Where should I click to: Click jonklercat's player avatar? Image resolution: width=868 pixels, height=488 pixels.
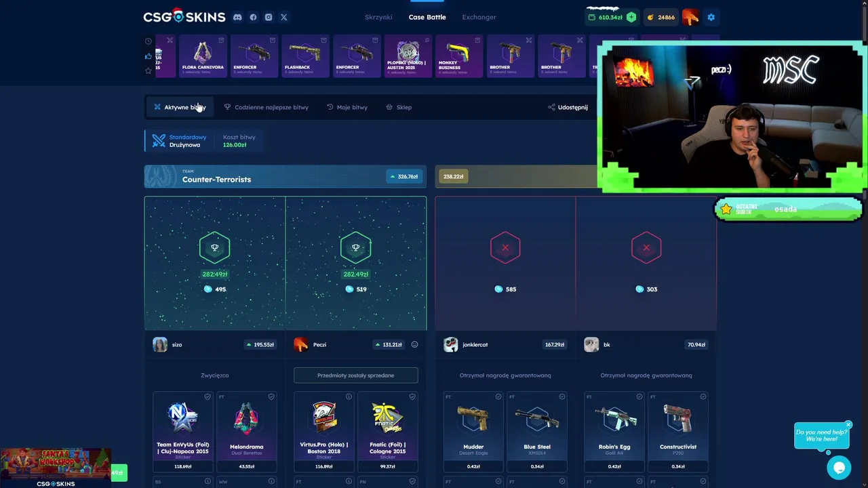point(450,344)
